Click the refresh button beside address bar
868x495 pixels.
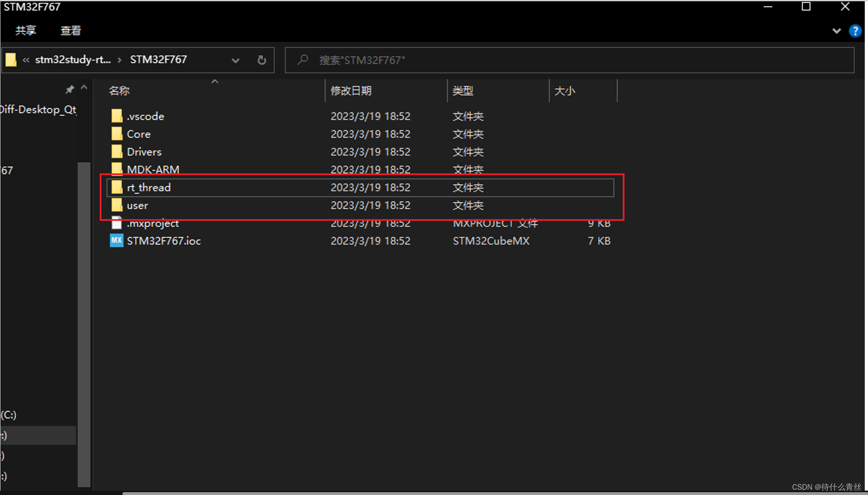pos(261,60)
